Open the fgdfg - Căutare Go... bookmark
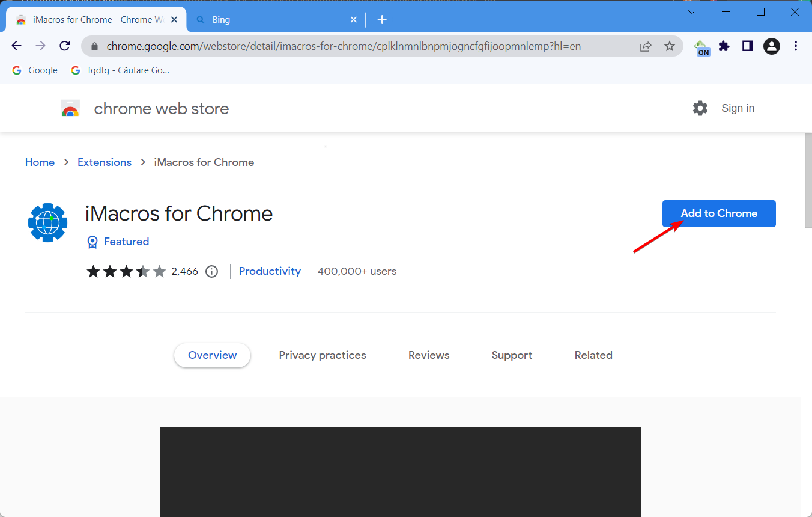812x517 pixels. pyautogui.click(x=120, y=70)
